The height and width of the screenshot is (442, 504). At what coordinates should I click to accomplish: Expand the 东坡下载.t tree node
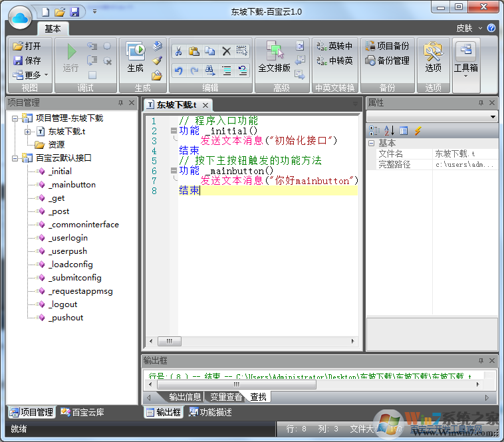coord(28,132)
